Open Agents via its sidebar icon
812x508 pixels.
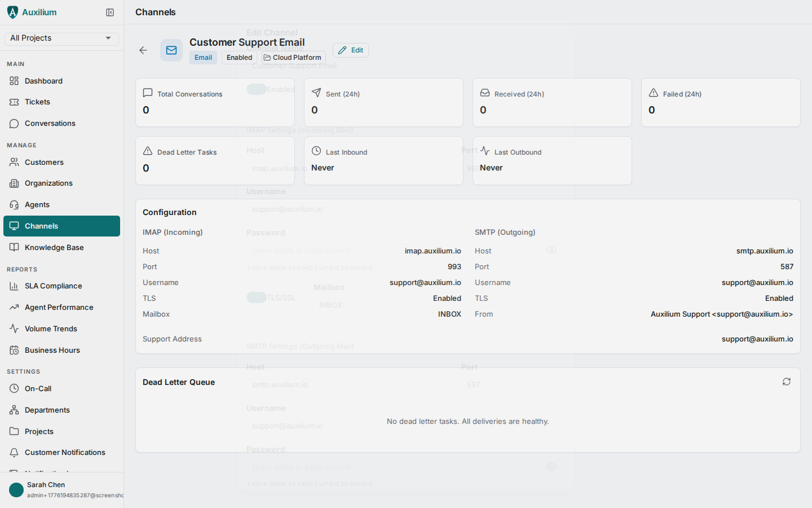(14, 204)
